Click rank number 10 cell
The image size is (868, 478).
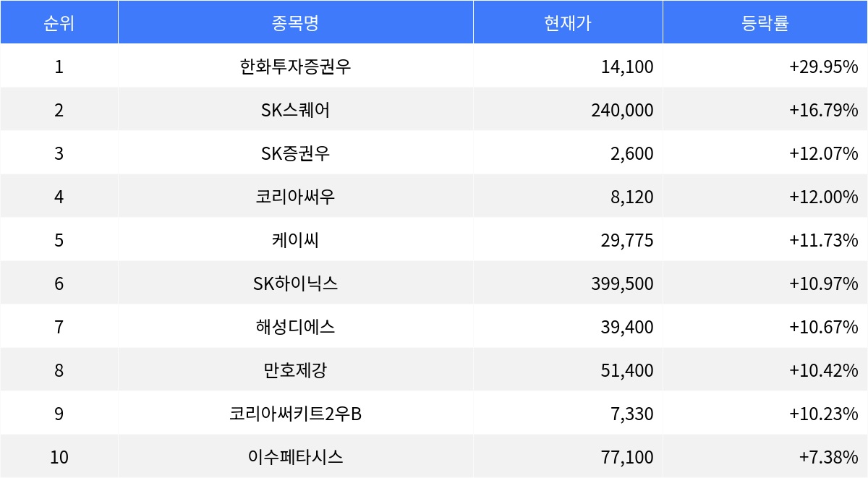pyautogui.click(x=59, y=458)
